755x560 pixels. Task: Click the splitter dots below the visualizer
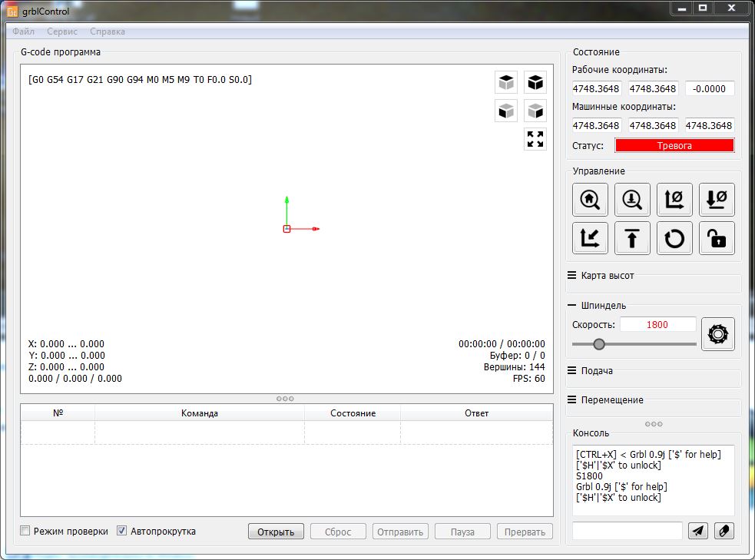click(x=285, y=399)
